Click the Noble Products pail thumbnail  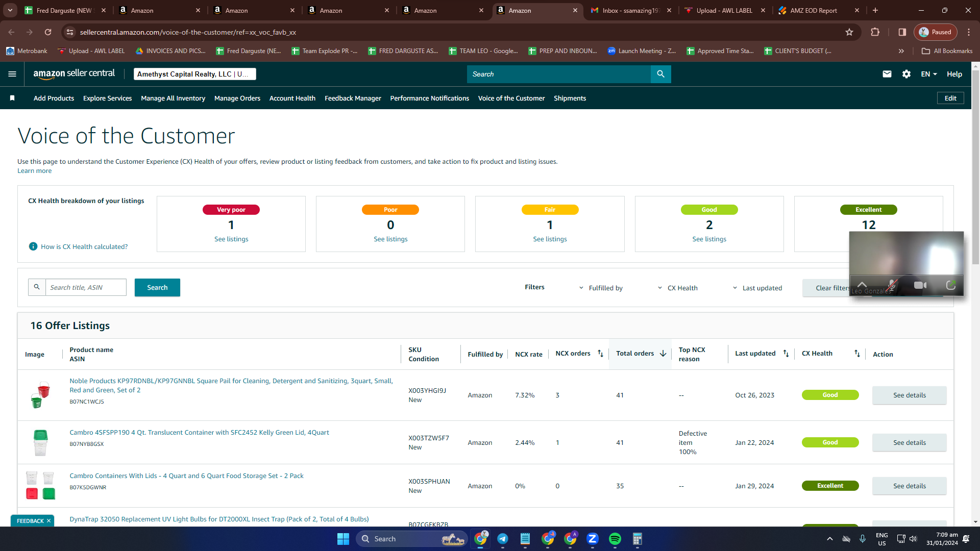point(40,395)
